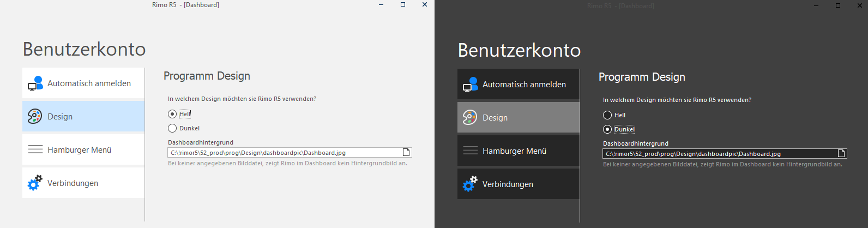
Task: Click the gears icon beside Verbindungen in dark window
Action: (470, 184)
